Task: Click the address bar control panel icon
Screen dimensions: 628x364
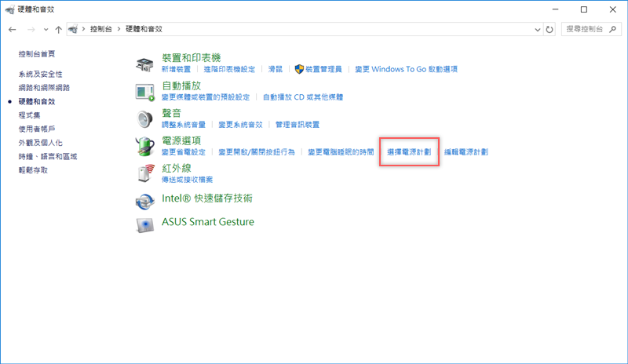Action: [73, 29]
